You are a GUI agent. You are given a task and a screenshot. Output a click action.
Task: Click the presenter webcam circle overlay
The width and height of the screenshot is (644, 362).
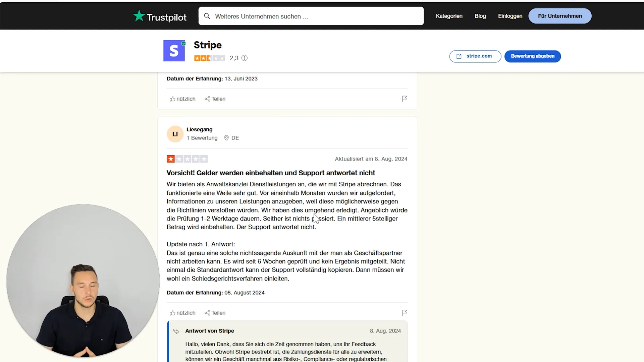click(83, 281)
